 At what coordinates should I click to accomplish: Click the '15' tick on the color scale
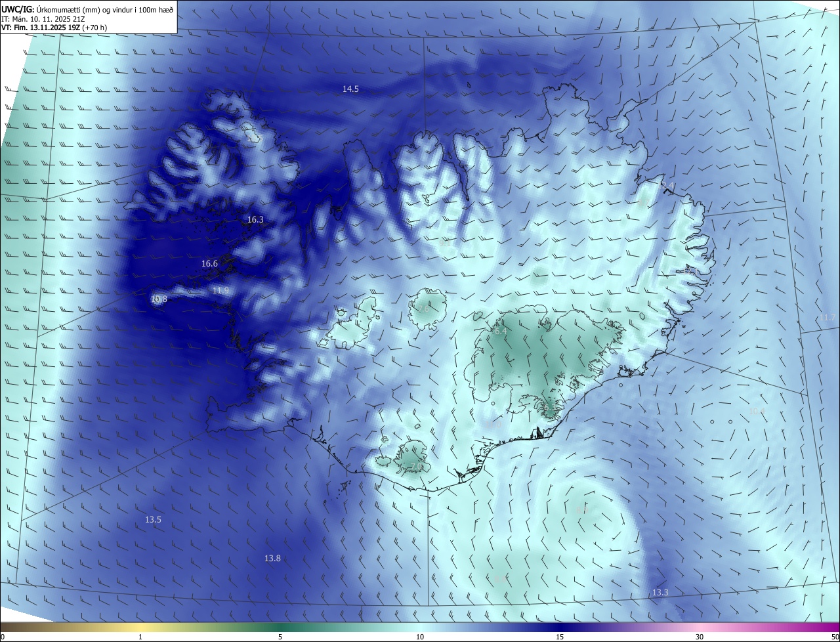(x=560, y=637)
